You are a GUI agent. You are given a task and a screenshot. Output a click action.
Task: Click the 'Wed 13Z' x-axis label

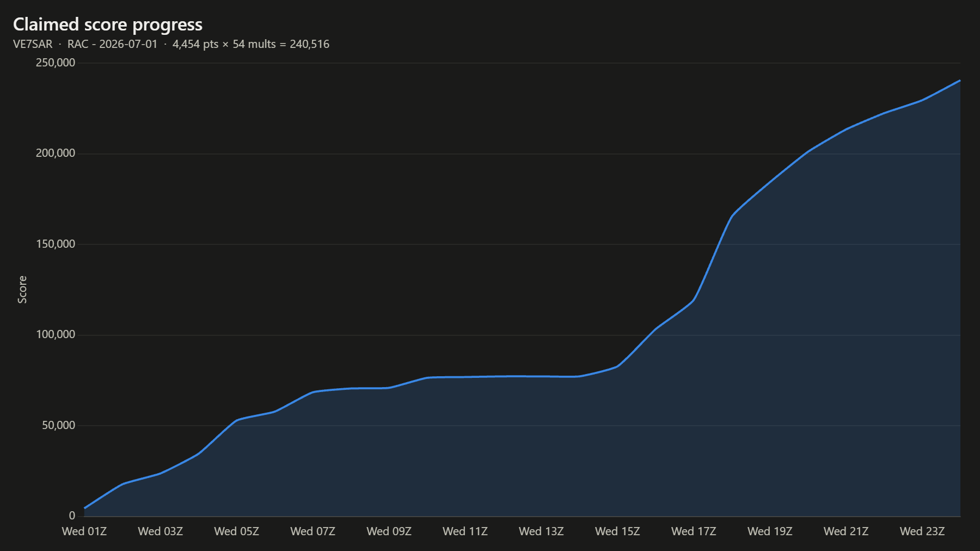coord(542,531)
